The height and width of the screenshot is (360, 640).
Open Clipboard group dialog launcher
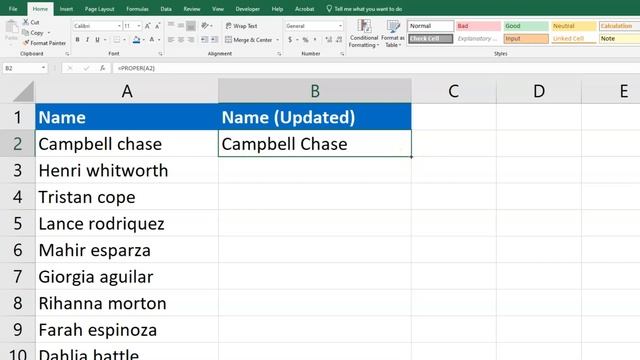click(67, 54)
